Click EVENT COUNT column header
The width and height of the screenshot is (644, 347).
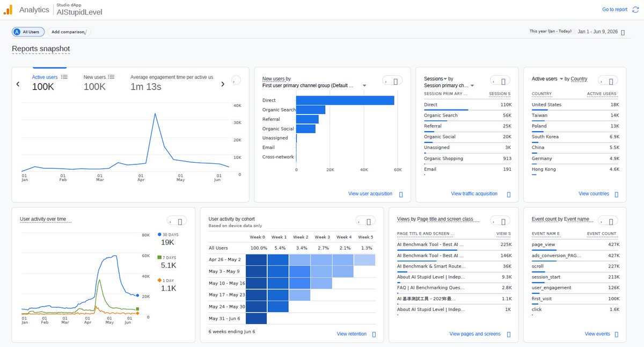click(602, 234)
